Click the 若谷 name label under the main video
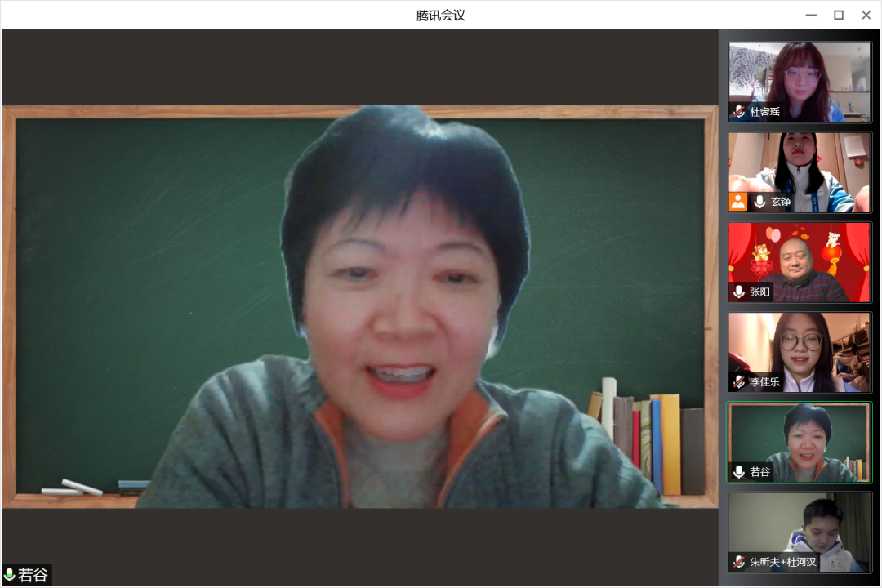882x588 pixels. [33, 575]
